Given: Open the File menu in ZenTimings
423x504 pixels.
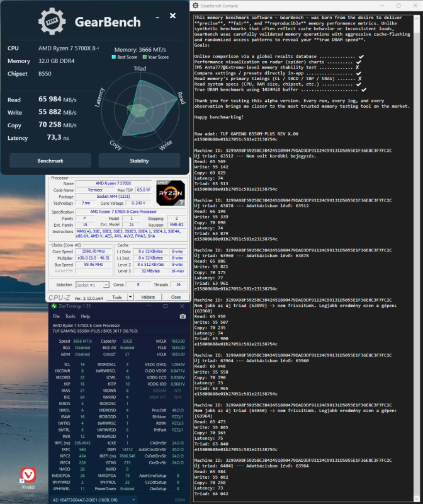Looking at the screenshot, I should pos(56,316).
